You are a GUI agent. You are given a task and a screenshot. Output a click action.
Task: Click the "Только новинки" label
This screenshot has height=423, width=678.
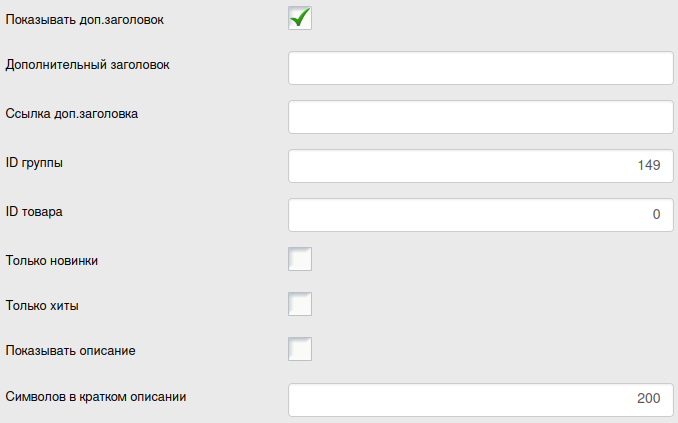52,260
